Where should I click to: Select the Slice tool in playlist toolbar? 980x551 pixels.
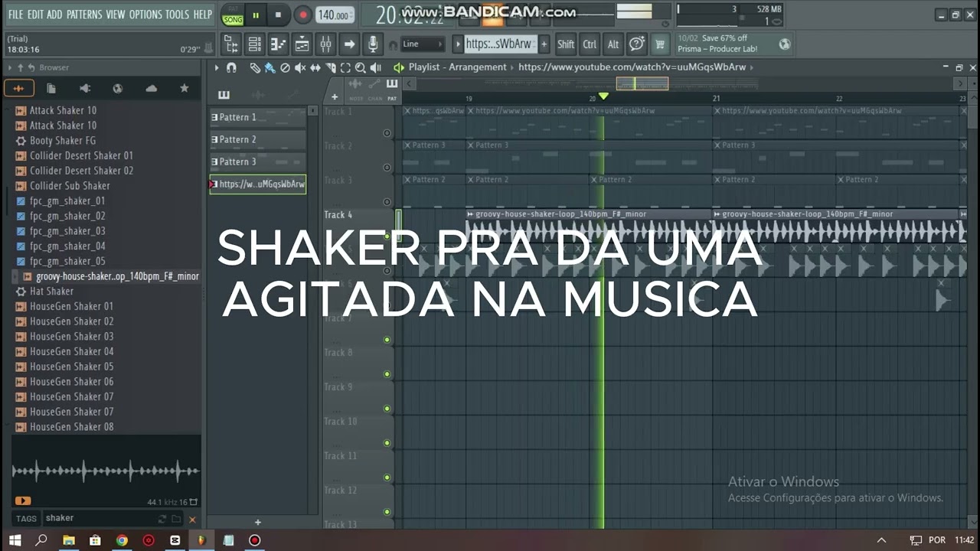click(331, 67)
